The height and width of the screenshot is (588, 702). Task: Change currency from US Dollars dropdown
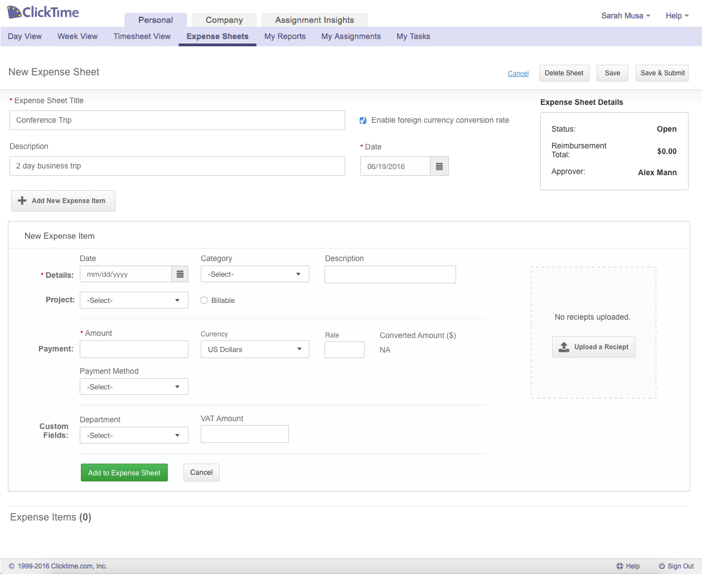point(254,349)
